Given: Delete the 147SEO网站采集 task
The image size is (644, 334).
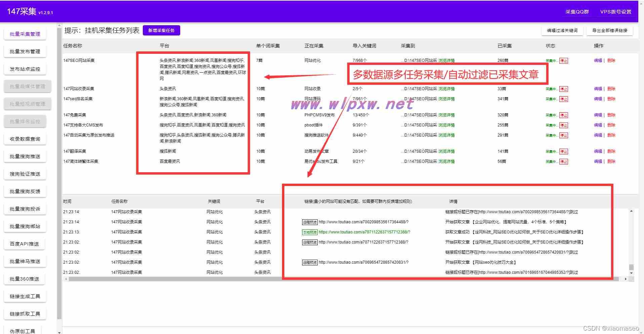Looking at the screenshot, I should coord(611,61).
